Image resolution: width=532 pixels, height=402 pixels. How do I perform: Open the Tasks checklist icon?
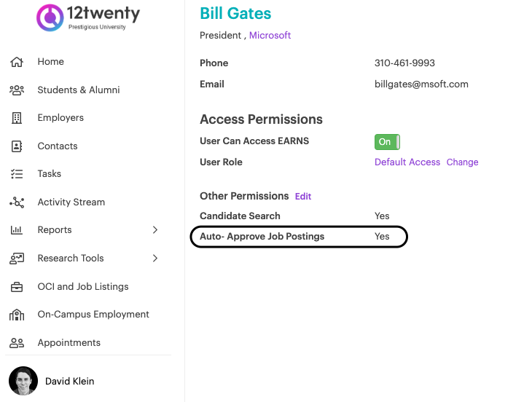point(17,174)
